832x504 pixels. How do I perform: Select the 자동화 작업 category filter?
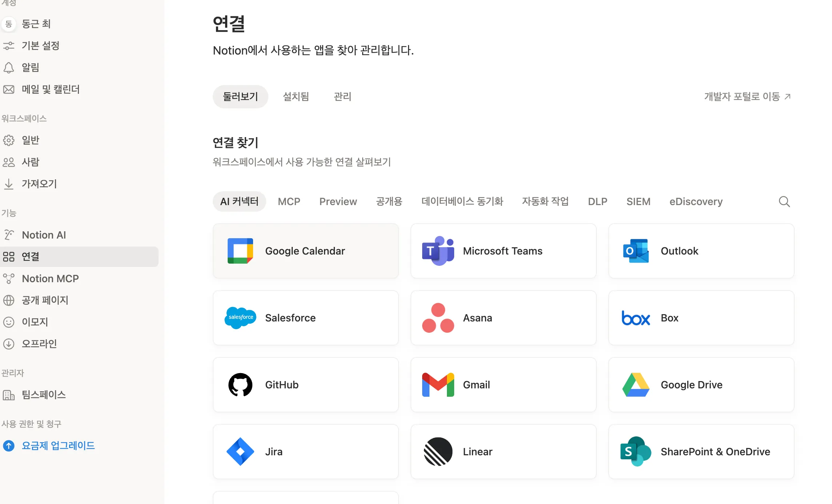pos(545,201)
